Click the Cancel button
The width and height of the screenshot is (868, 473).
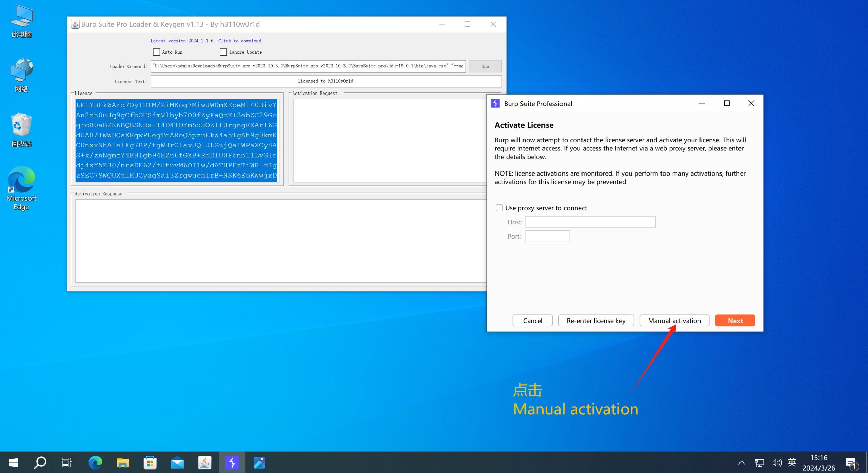pos(532,321)
